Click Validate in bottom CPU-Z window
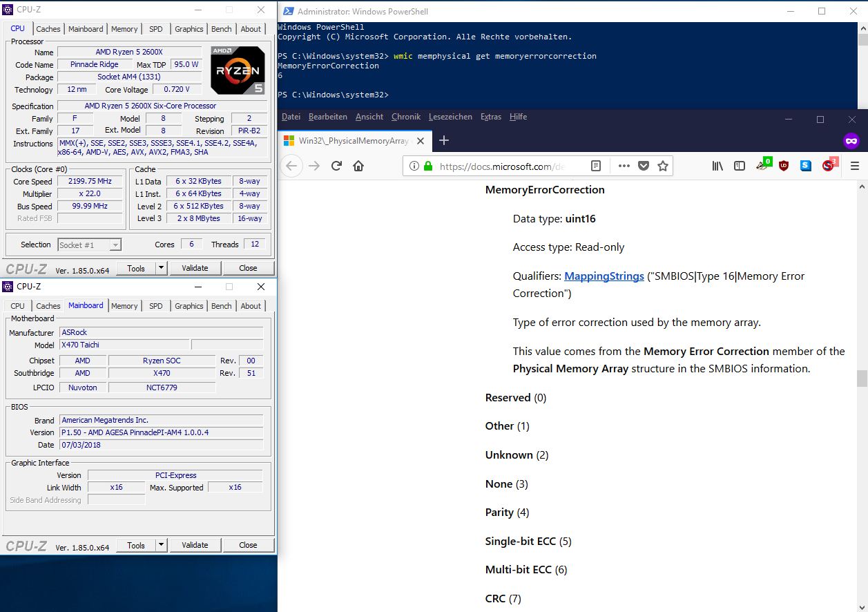This screenshot has width=868, height=612. point(195,545)
